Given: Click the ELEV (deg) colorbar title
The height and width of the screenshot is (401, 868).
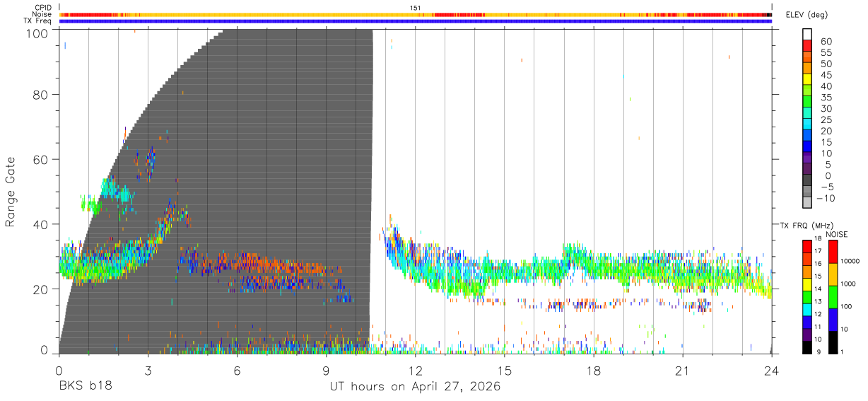Looking at the screenshot, I should click(806, 15).
